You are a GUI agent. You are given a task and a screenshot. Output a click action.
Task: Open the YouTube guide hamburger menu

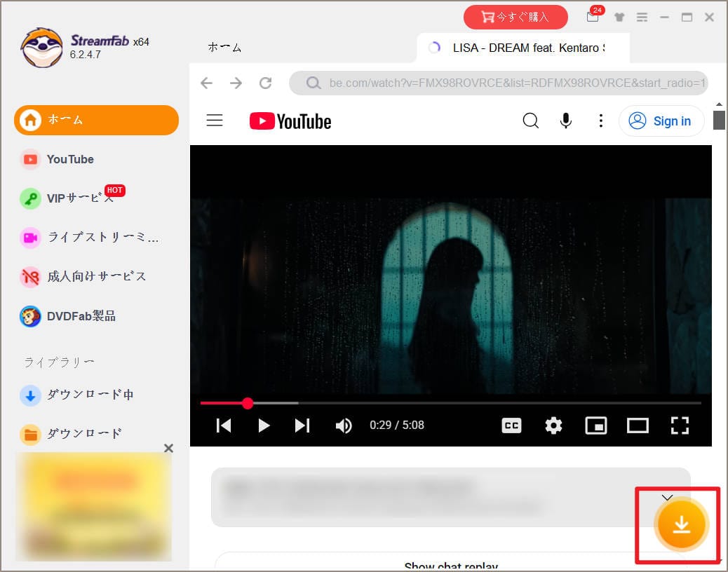[x=215, y=121]
